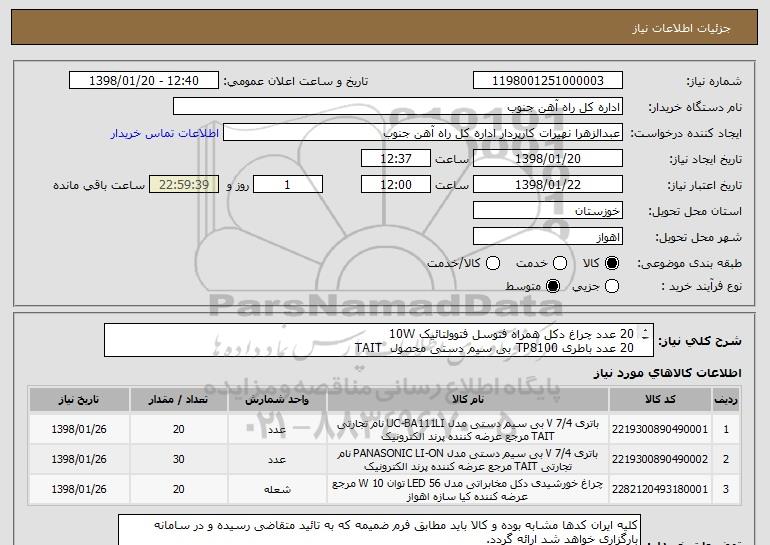Screen dimensions: 770x545
Task: Click the announcement date field 1398/01/20 - 12:40
Action: point(144,81)
